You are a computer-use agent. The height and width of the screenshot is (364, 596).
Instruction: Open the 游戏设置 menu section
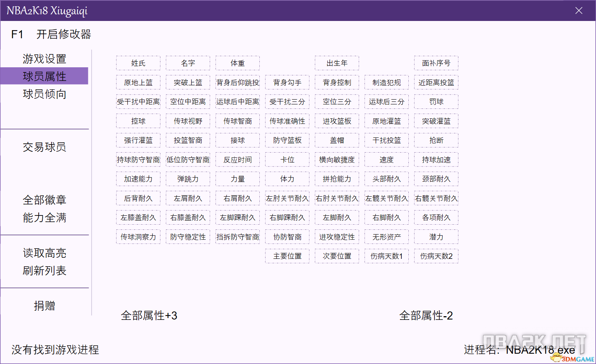[45, 59]
